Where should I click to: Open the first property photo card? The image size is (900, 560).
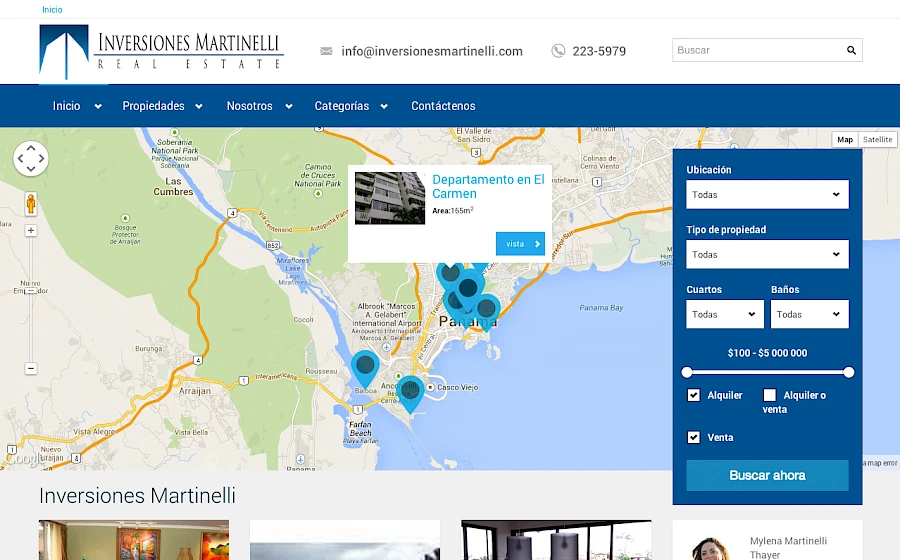click(134, 540)
